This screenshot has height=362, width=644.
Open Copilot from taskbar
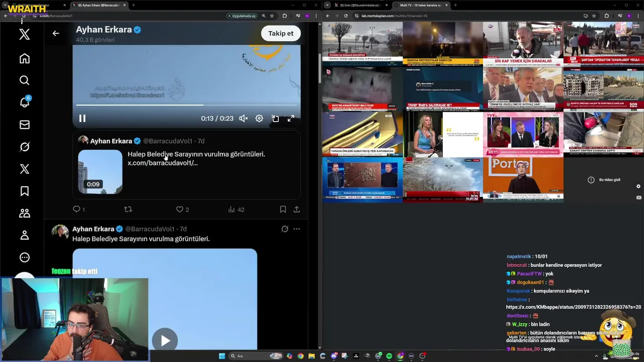pos(289,356)
